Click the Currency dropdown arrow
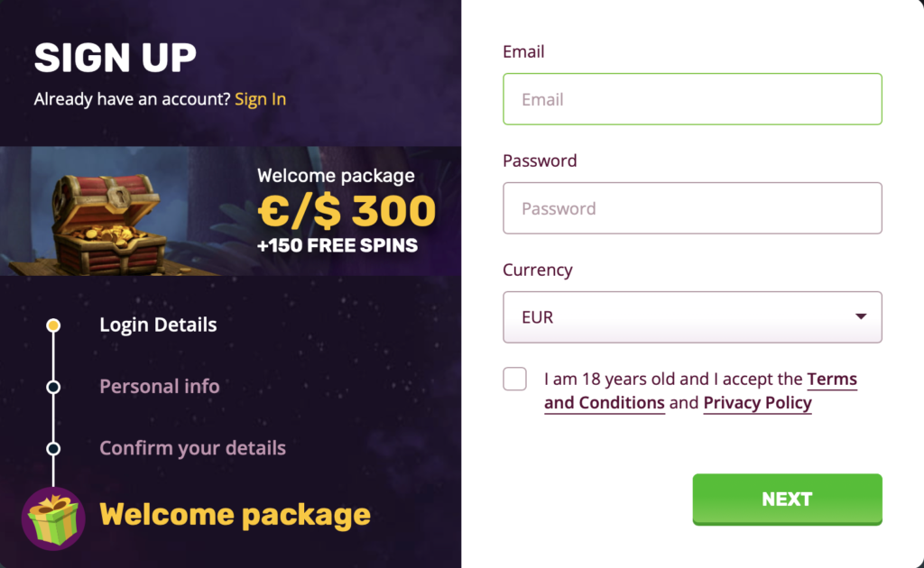This screenshot has height=568, width=924. coord(861,316)
